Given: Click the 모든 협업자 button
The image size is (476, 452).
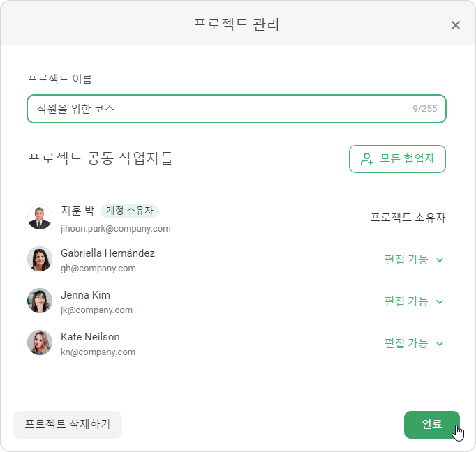Looking at the screenshot, I should (x=397, y=159).
